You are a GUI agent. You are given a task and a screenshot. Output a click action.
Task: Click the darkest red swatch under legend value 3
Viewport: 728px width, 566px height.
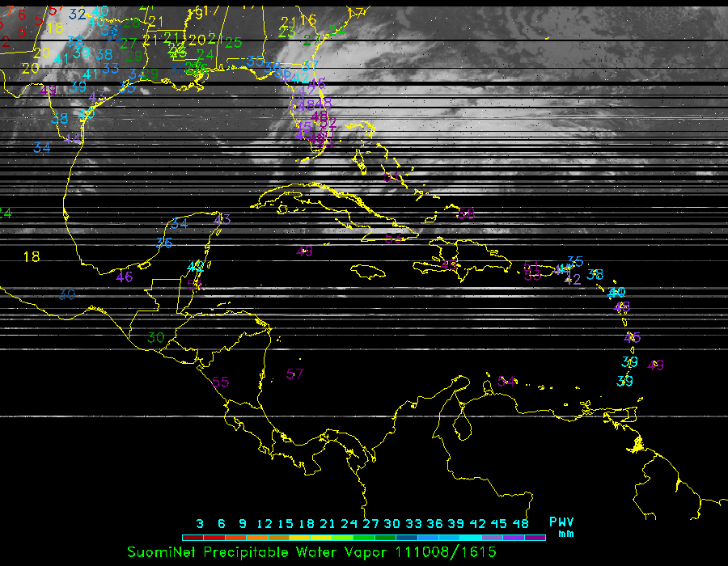[x=192, y=537]
